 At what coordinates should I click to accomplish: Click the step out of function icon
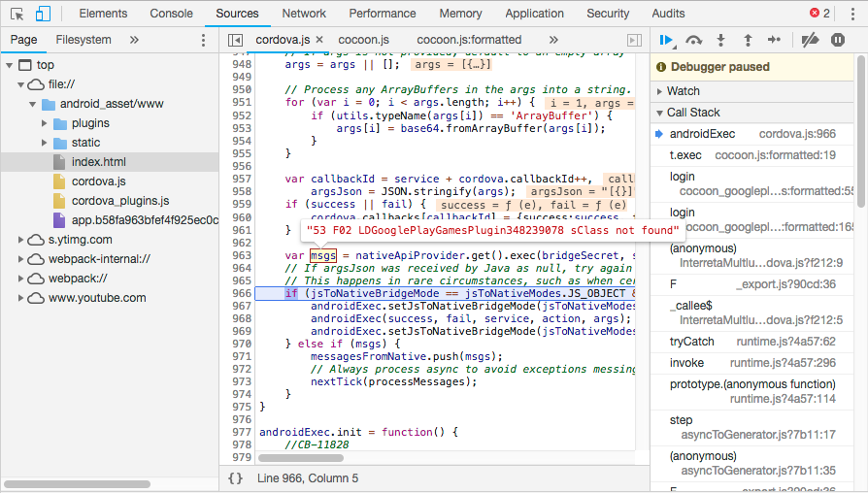click(x=748, y=40)
